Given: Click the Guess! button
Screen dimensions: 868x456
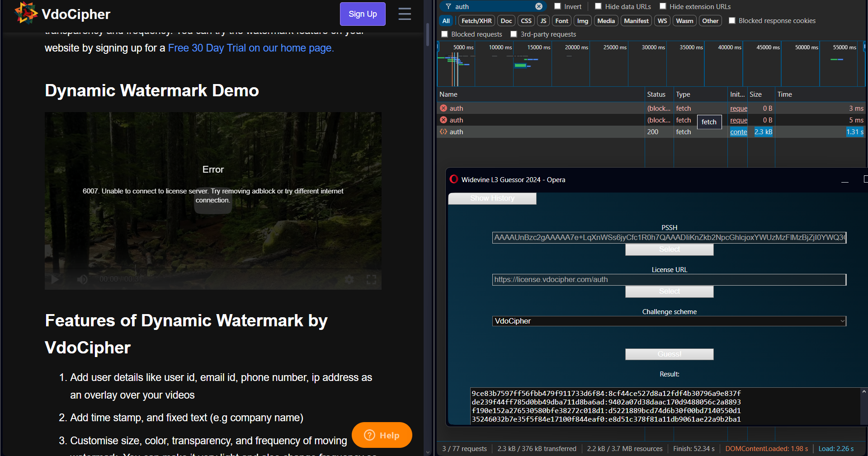Looking at the screenshot, I should pos(669,354).
